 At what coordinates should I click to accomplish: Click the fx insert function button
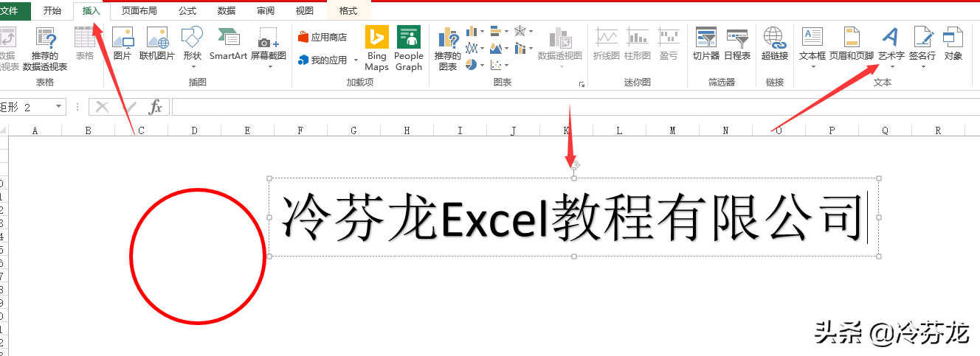pos(155,108)
